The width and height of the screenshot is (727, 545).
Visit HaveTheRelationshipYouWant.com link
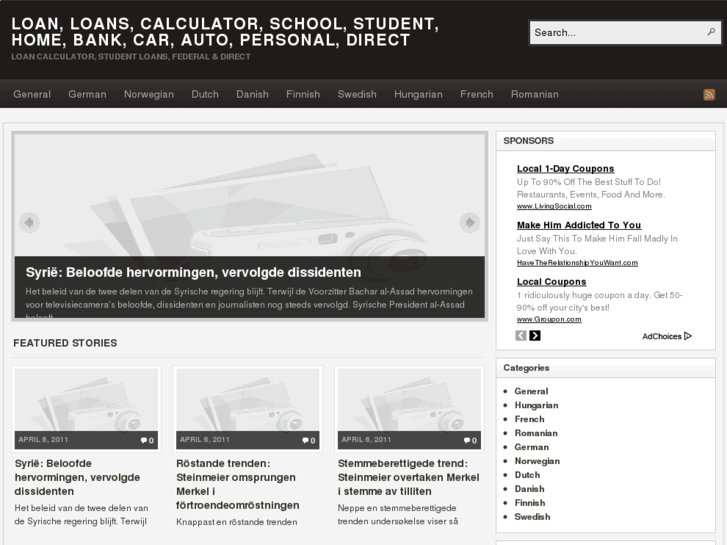point(577,263)
